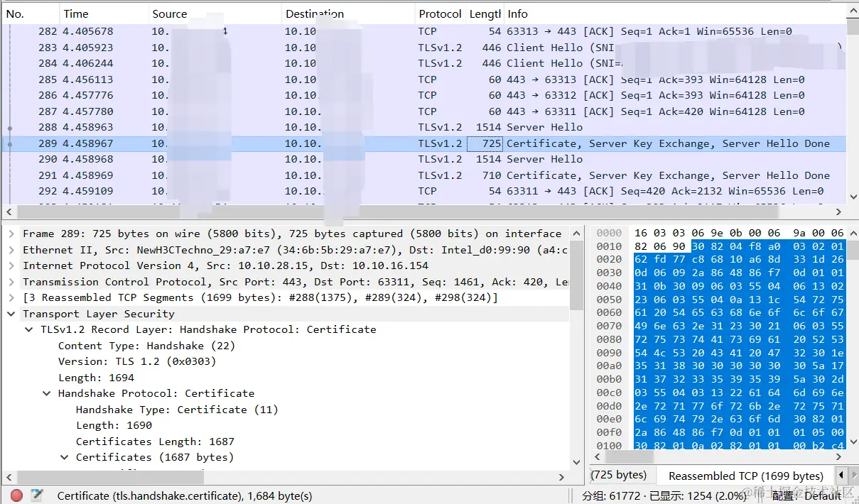Click packet list horizontal scroll right arrow
Image resolution: width=859 pixels, height=504 pixels.
click(x=838, y=212)
